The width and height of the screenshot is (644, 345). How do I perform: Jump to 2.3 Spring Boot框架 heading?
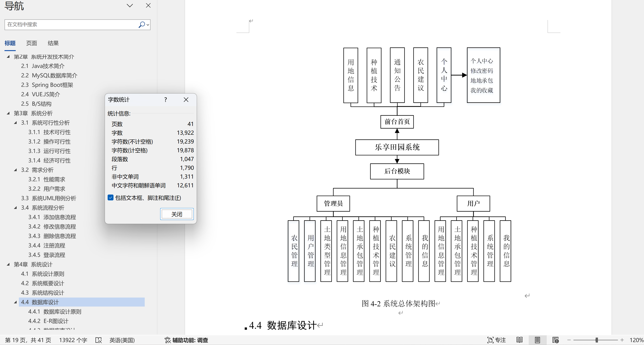tap(47, 85)
